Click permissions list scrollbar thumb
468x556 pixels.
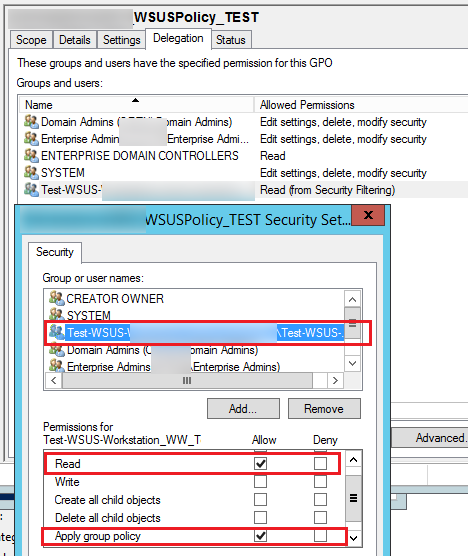click(353, 498)
